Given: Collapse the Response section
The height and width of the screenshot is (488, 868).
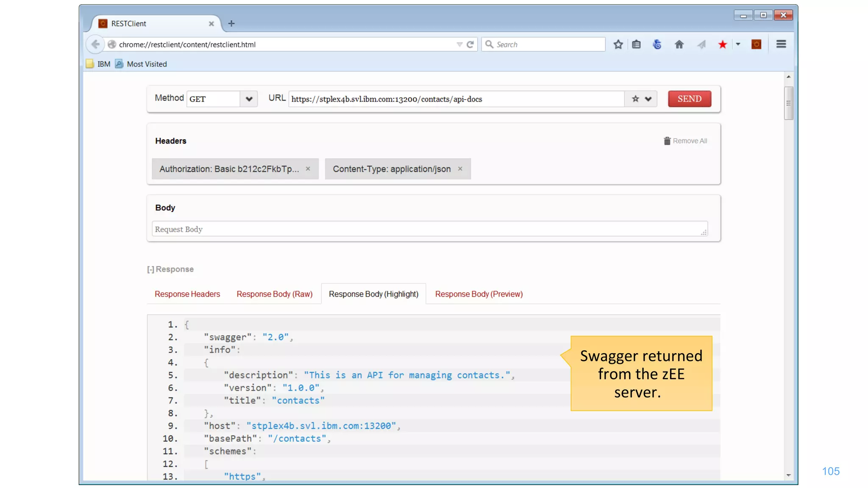Looking at the screenshot, I should [x=150, y=270].
